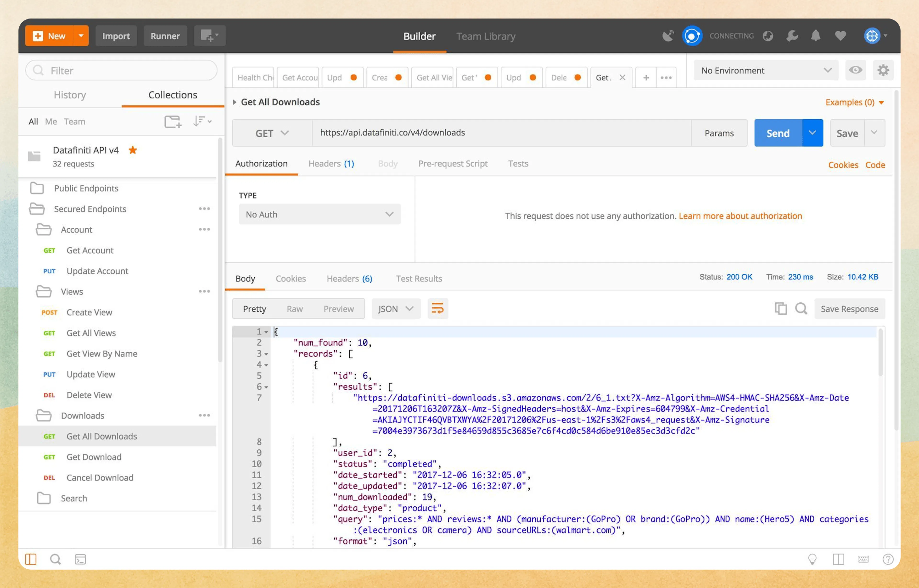The width and height of the screenshot is (919, 588).
Task: Preview environment variables with the eye icon
Action: coord(855,70)
